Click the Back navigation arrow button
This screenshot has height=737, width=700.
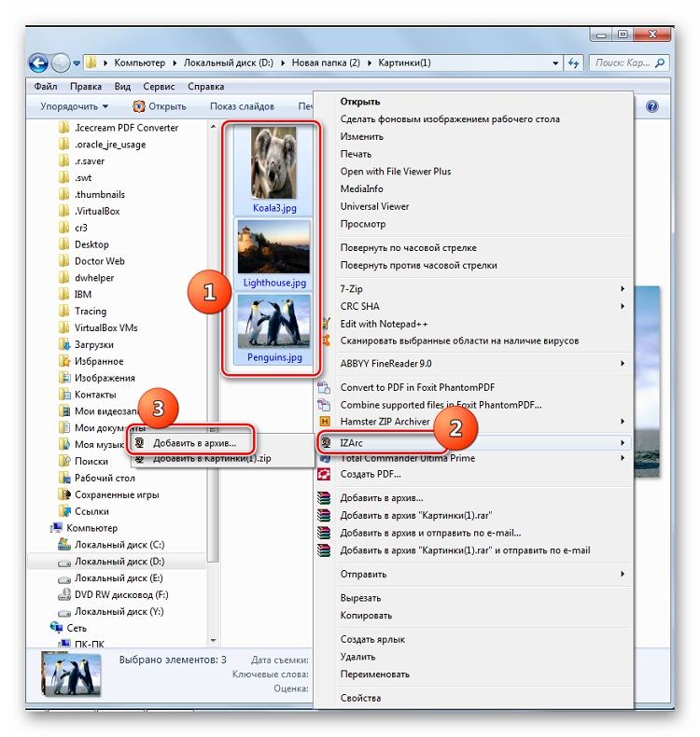[x=38, y=63]
